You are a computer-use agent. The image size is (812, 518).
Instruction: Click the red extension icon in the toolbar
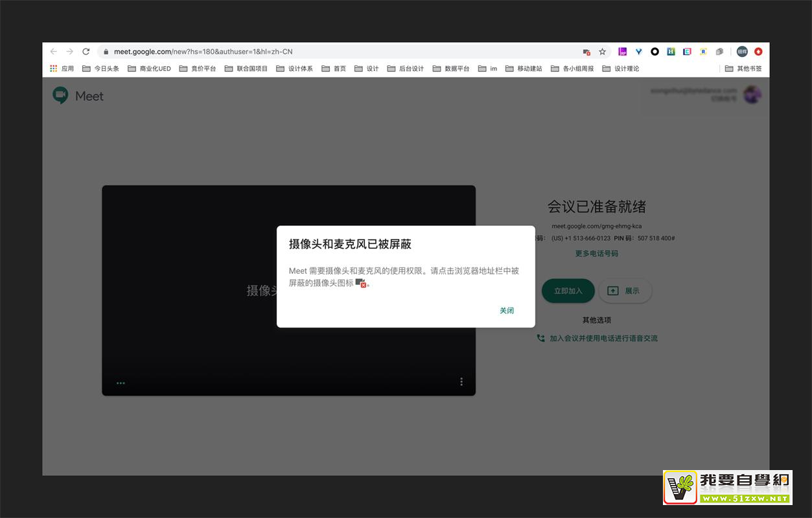click(x=758, y=52)
